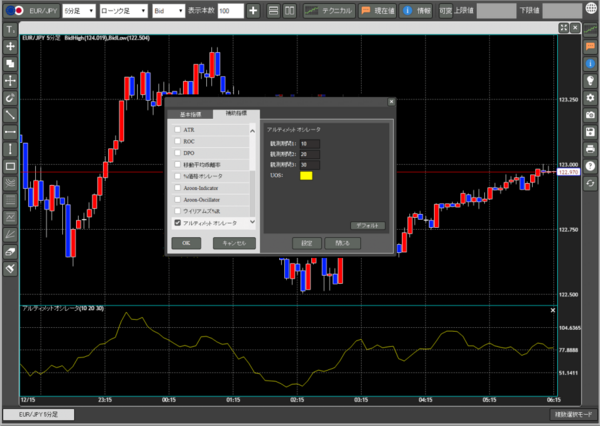Image resolution: width=600 pixels, height=426 pixels.
Task: Click the green chart icon in right sidebar
Action: pos(590,30)
